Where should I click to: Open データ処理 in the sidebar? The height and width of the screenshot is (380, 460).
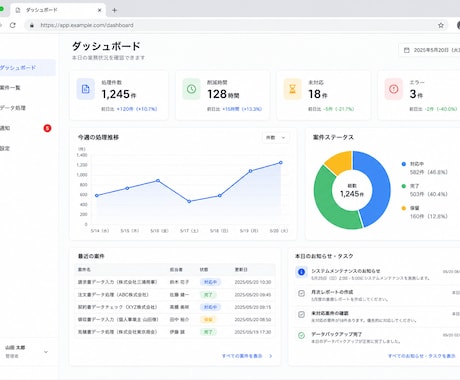[27, 108]
